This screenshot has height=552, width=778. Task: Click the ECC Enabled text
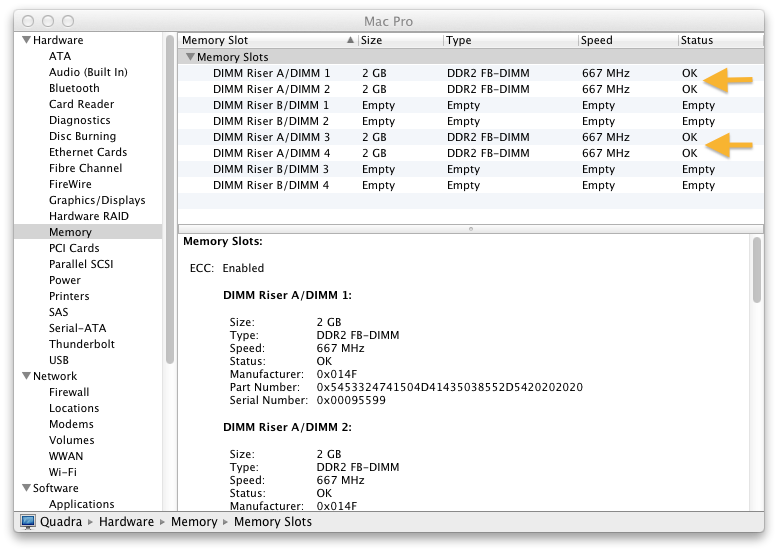[227, 268]
